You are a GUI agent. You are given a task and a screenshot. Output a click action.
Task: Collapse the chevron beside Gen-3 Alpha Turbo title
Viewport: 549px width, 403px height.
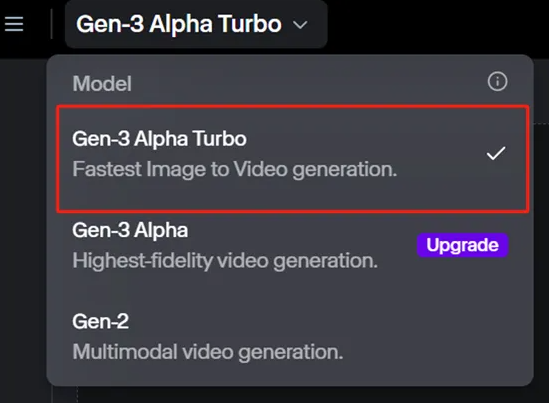pyautogui.click(x=300, y=25)
